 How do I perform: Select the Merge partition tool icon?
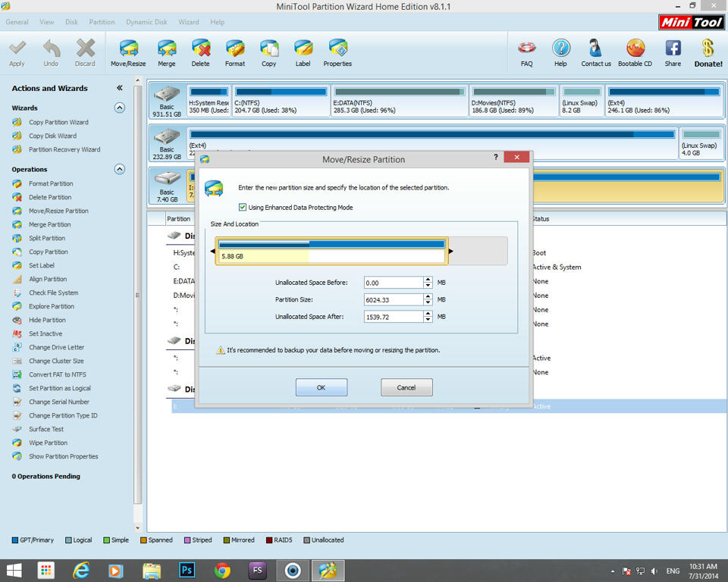(x=166, y=49)
